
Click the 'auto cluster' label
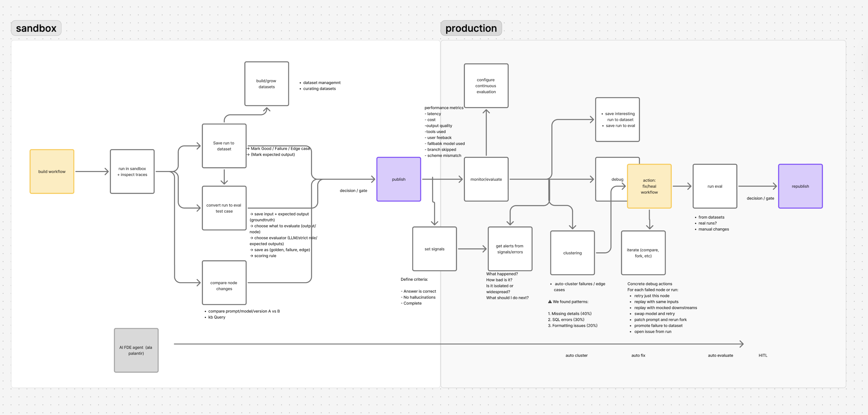[x=576, y=356]
